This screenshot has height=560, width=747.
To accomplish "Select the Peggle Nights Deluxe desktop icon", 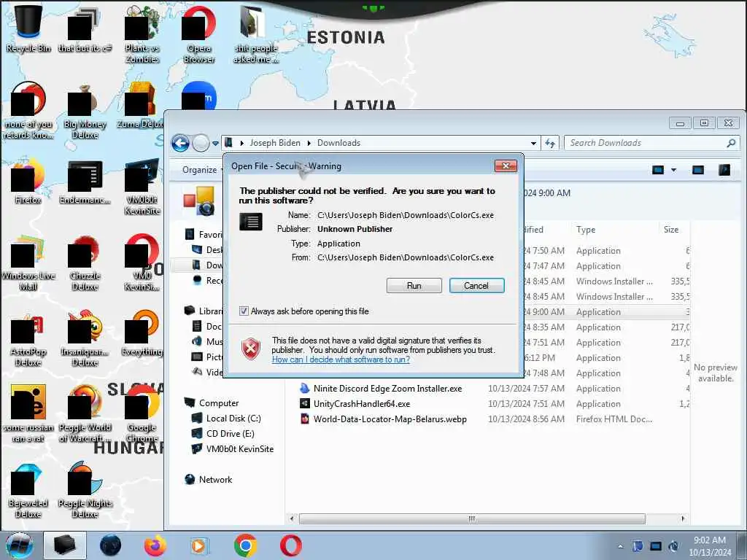I will pyautogui.click(x=85, y=491).
